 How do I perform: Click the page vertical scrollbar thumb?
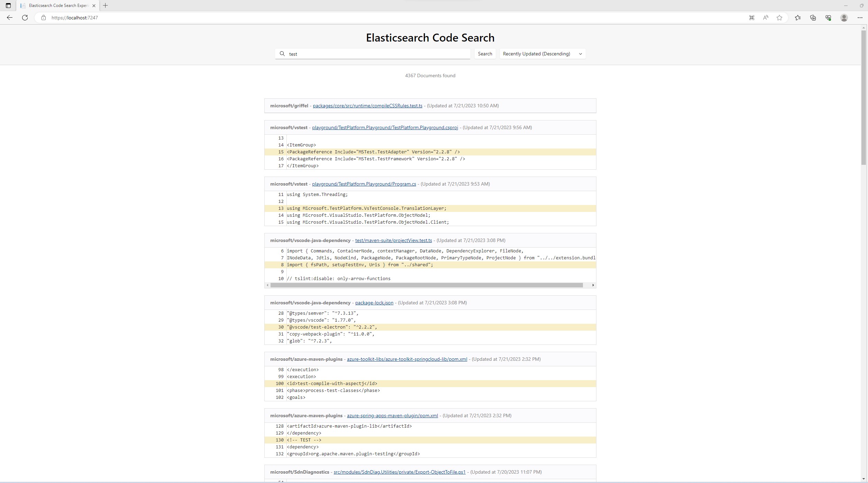pyautogui.click(x=864, y=98)
